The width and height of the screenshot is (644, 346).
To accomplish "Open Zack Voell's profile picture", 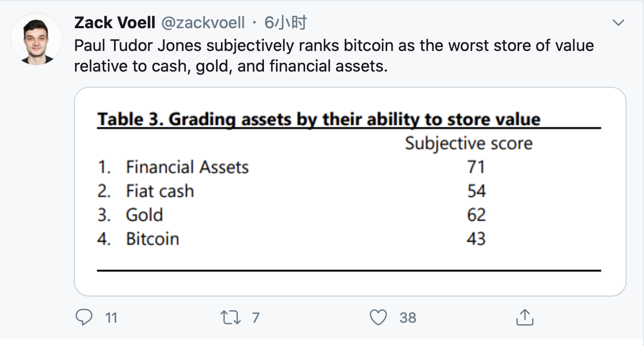I will pos(36,39).
